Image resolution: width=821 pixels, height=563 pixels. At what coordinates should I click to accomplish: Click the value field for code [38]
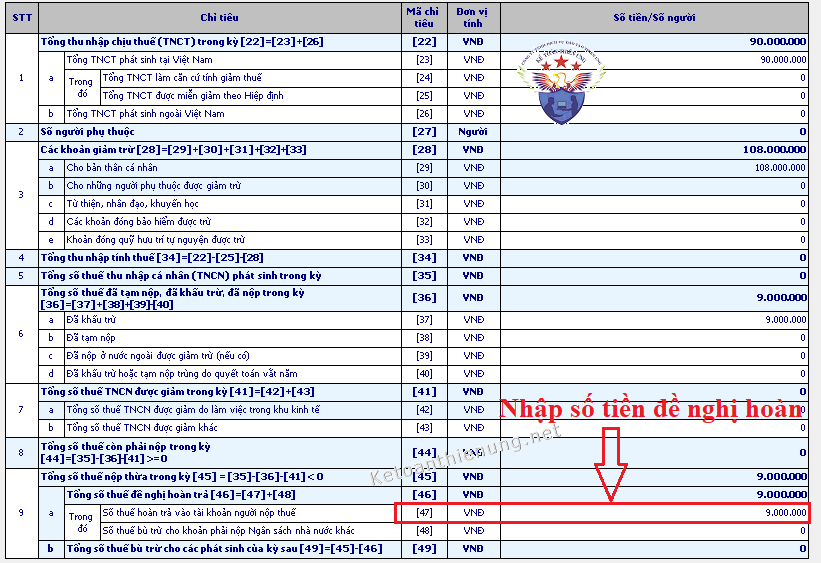(x=654, y=338)
